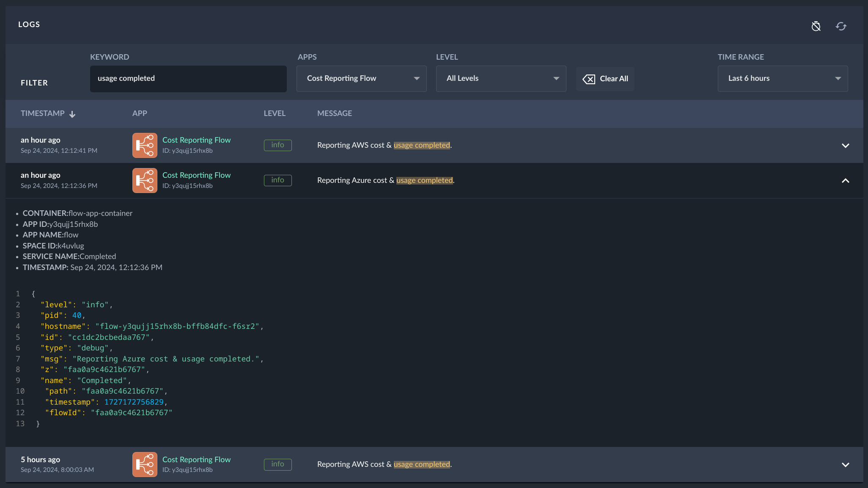Click the disable auto-refresh timer icon

816,26
